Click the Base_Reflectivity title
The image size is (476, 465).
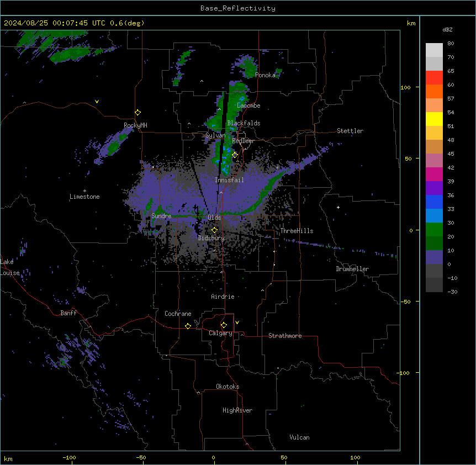(x=238, y=8)
